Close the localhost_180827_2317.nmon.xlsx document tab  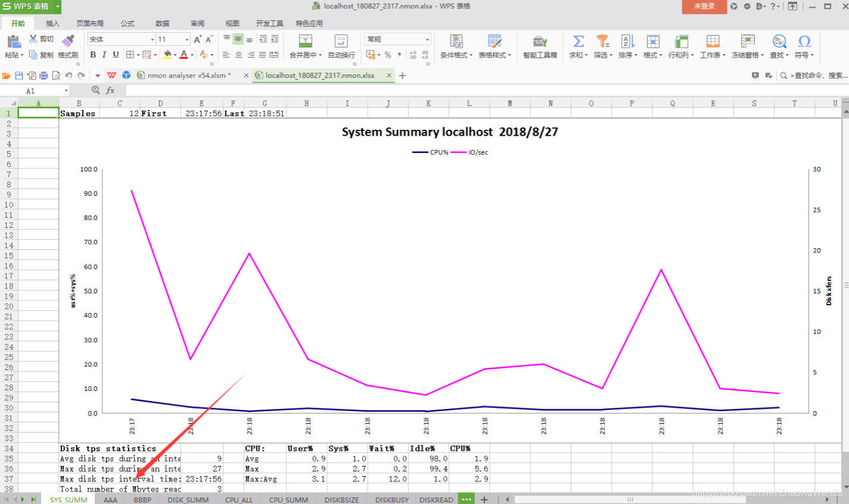tap(389, 76)
